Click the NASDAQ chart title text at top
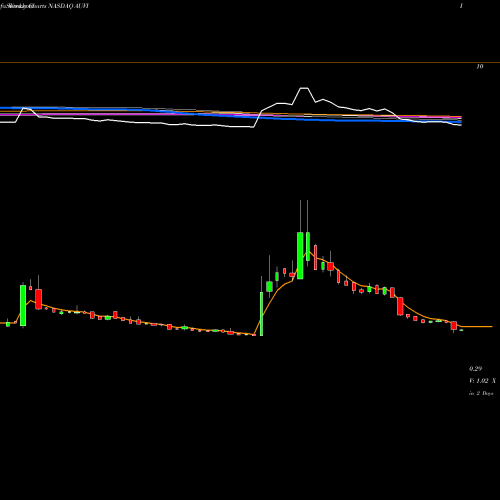The width and height of the screenshot is (500, 500). [45, 6]
